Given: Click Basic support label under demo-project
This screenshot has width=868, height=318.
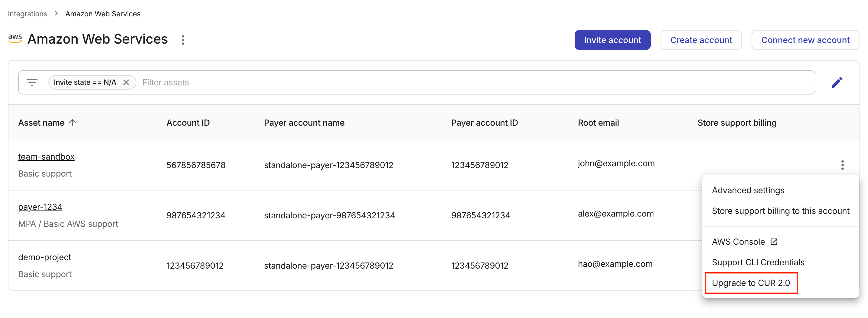Looking at the screenshot, I should pyautogui.click(x=45, y=274).
